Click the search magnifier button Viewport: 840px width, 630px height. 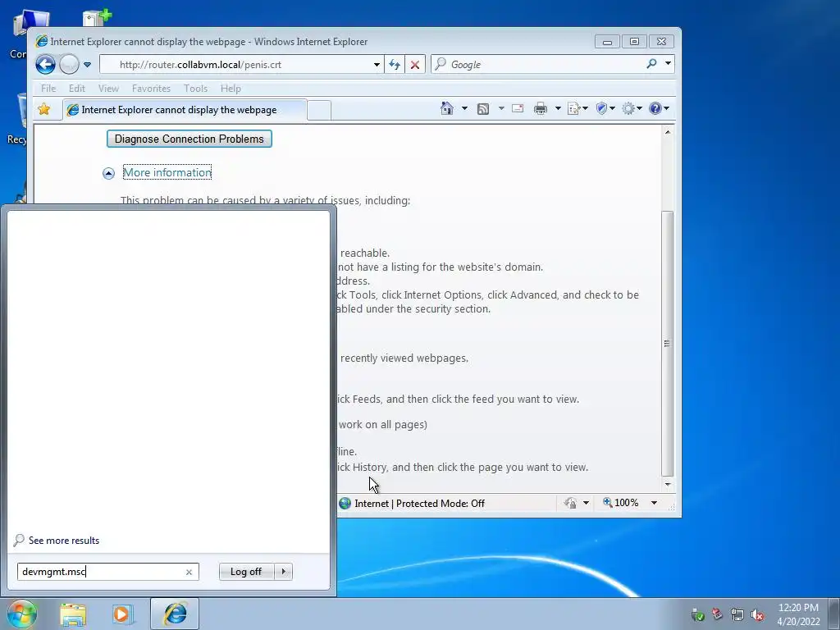[x=651, y=64]
